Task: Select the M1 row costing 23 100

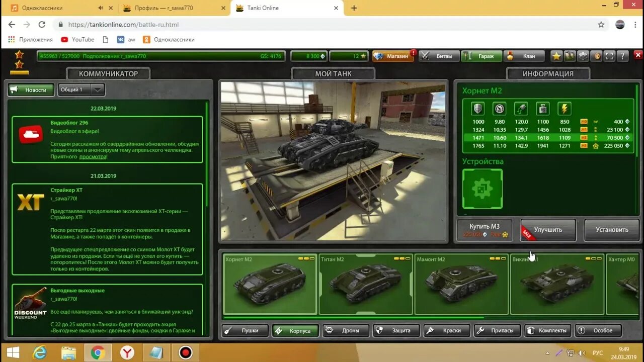Action: (x=548, y=130)
